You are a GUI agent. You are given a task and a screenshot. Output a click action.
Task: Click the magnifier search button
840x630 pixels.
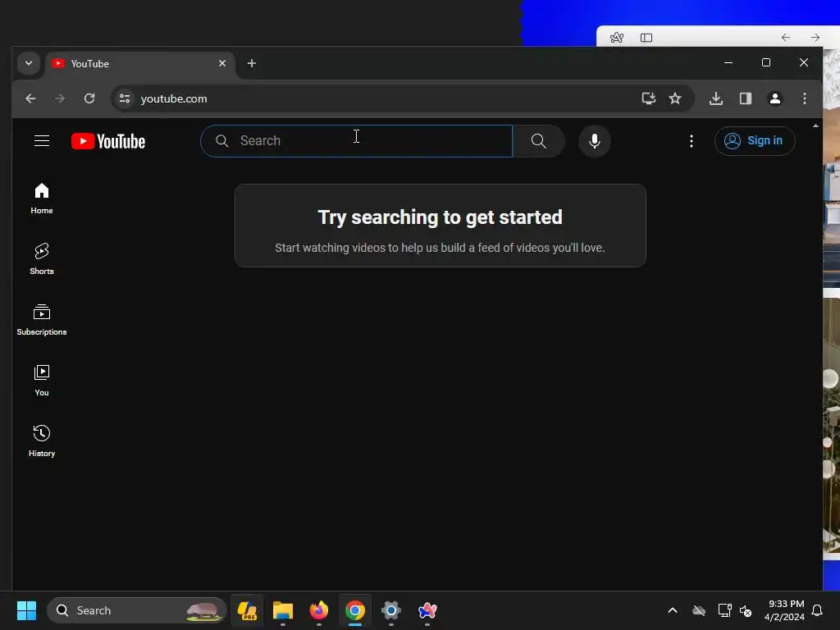[538, 141]
